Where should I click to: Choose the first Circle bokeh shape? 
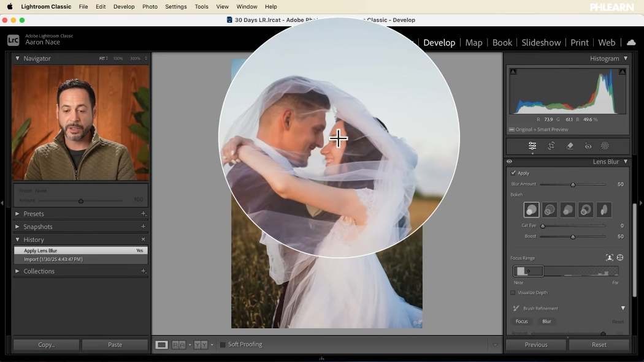click(x=531, y=210)
